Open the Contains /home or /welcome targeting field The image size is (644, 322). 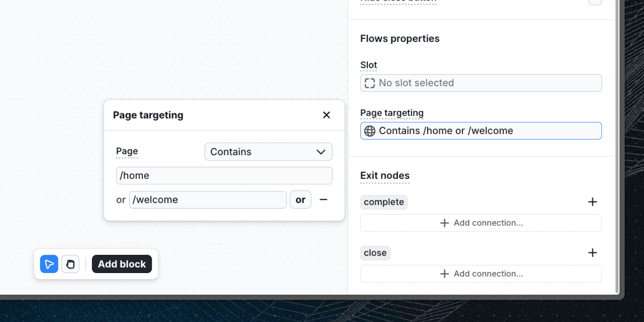point(481,131)
